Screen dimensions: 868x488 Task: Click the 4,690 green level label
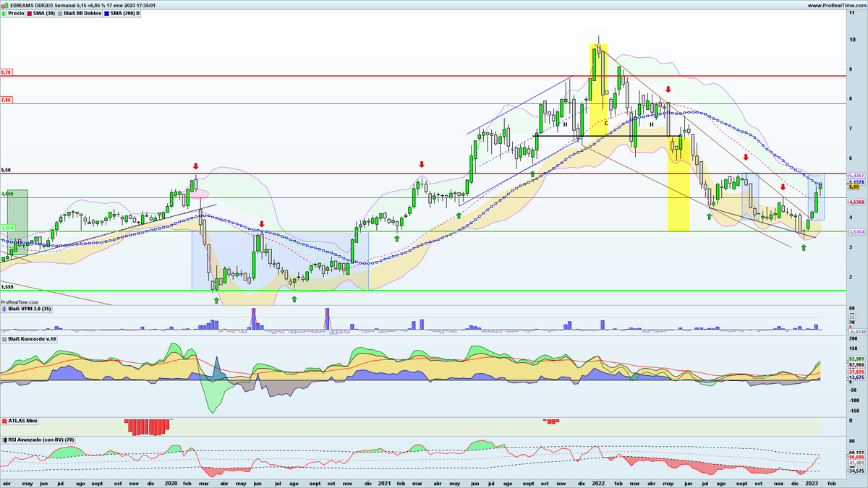tap(7, 194)
